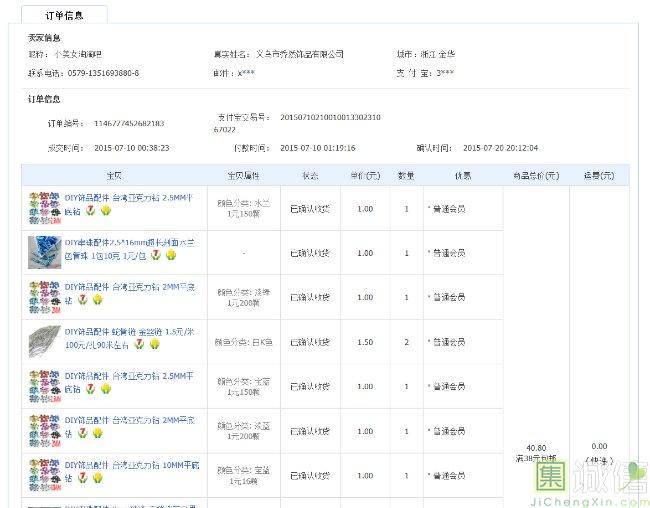Click 7-day icon on 2MM平底钻 浅绿 item
650x508 pixels.
tap(83, 300)
